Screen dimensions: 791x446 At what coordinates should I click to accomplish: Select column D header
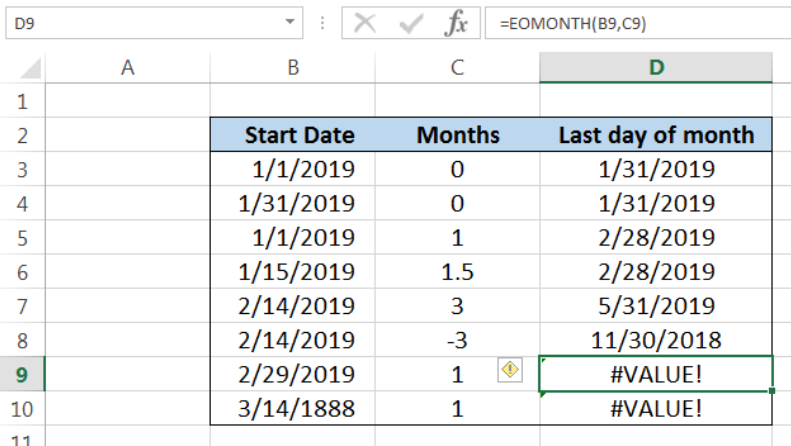(x=655, y=67)
